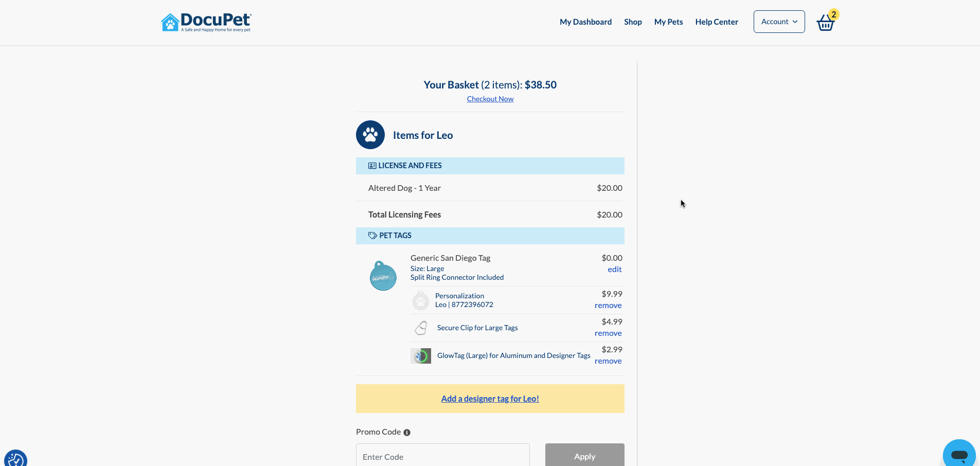The image size is (980, 466).
Task: Click the GlowTag product thumbnail
Action: (421, 356)
